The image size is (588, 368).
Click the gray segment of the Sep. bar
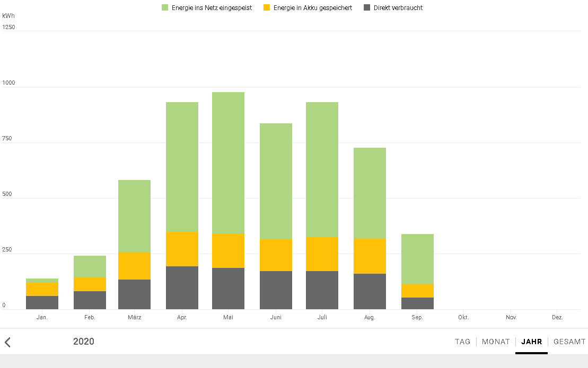point(417,303)
